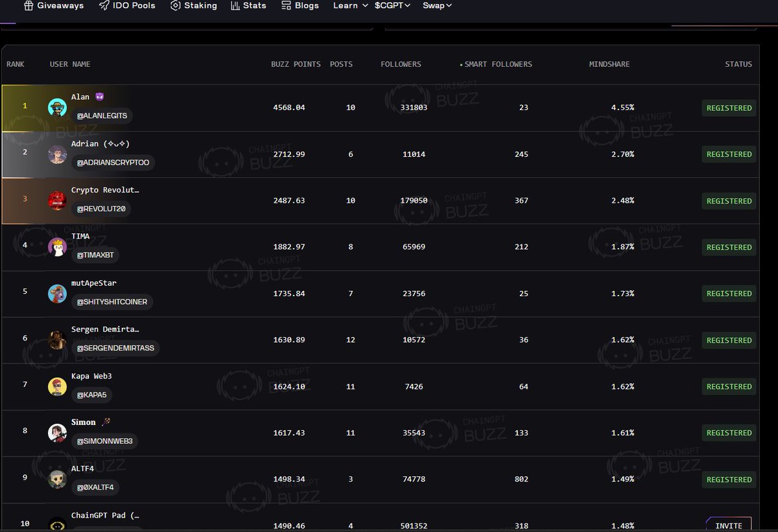Open mutApeStar's profile avatar

57,294
